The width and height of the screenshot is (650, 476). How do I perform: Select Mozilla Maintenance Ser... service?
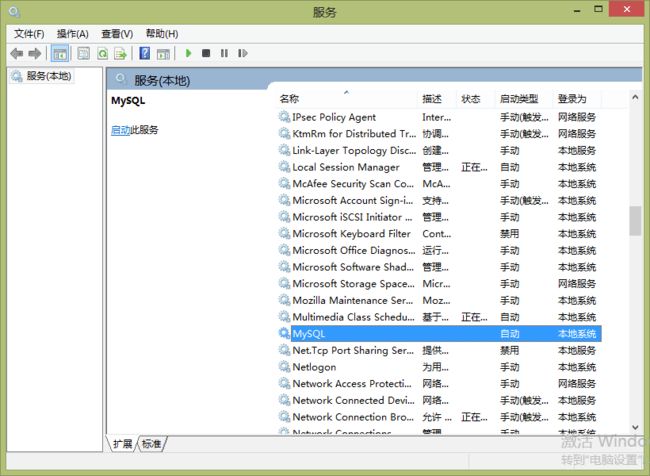(x=439, y=300)
